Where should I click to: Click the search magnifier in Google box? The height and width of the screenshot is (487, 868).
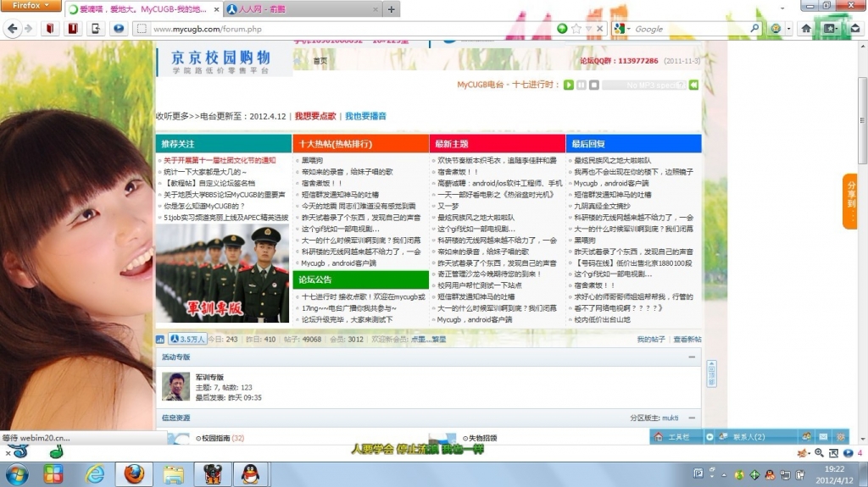click(x=754, y=29)
